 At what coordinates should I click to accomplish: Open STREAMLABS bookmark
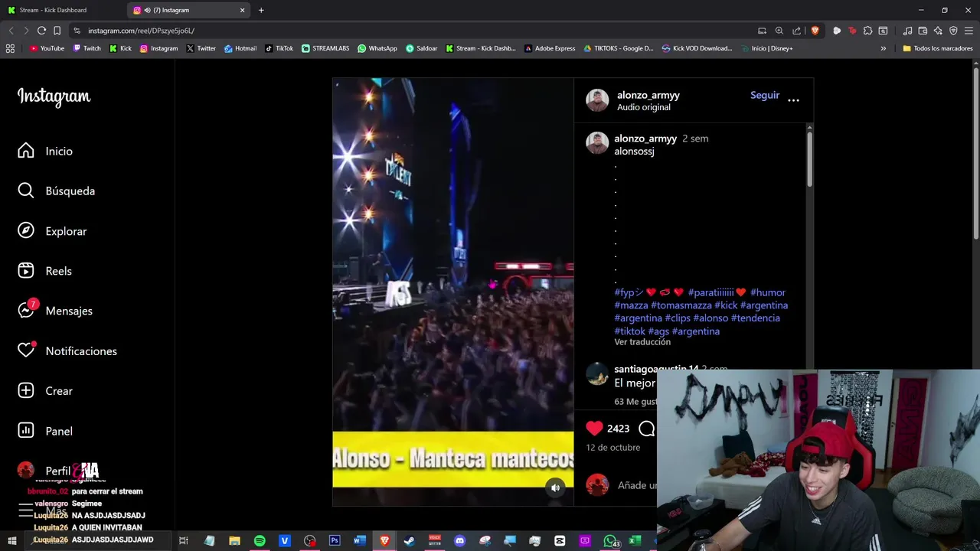click(325, 48)
